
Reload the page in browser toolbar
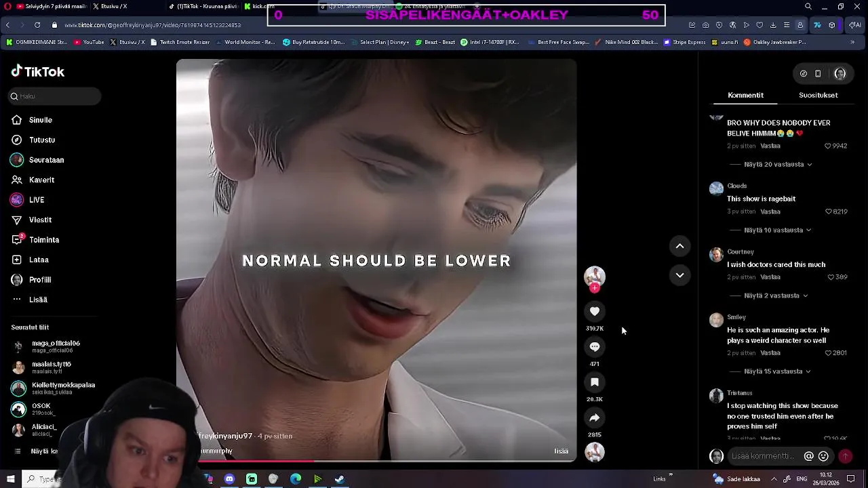click(37, 25)
